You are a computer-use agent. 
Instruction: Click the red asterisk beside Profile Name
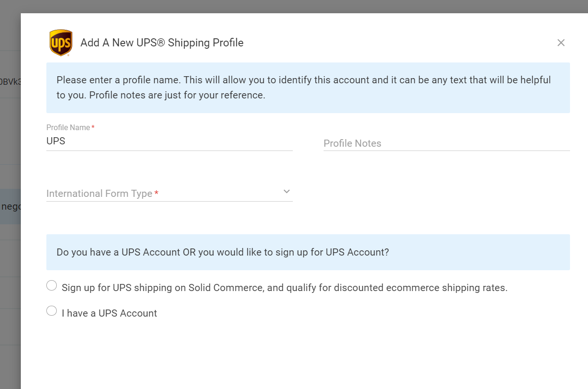click(x=93, y=127)
